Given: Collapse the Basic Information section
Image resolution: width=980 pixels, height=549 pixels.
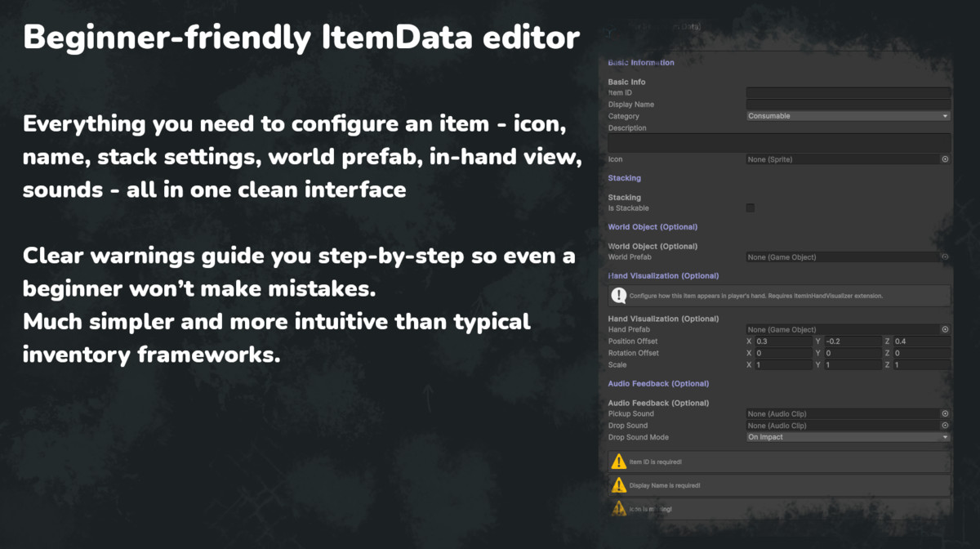Looking at the screenshot, I should click(x=640, y=62).
